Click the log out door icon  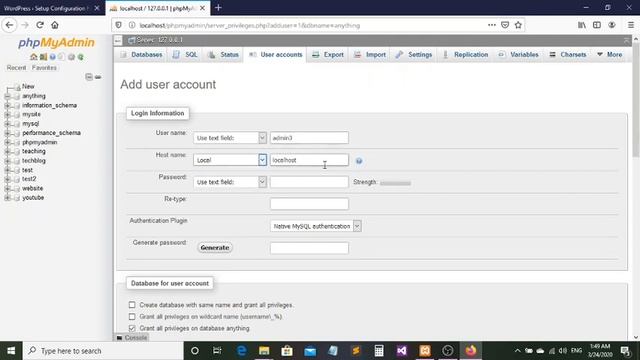[x=43, y=57]
